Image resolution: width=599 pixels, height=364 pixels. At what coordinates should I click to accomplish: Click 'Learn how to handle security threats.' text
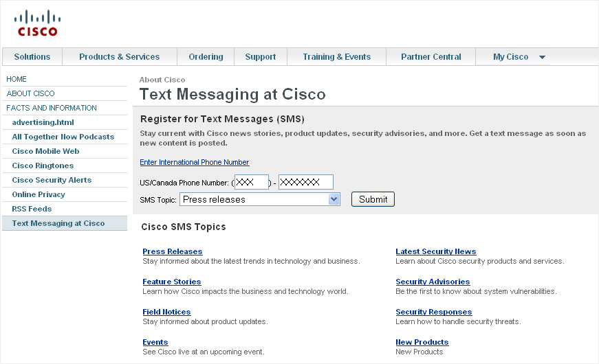[458, 321]
